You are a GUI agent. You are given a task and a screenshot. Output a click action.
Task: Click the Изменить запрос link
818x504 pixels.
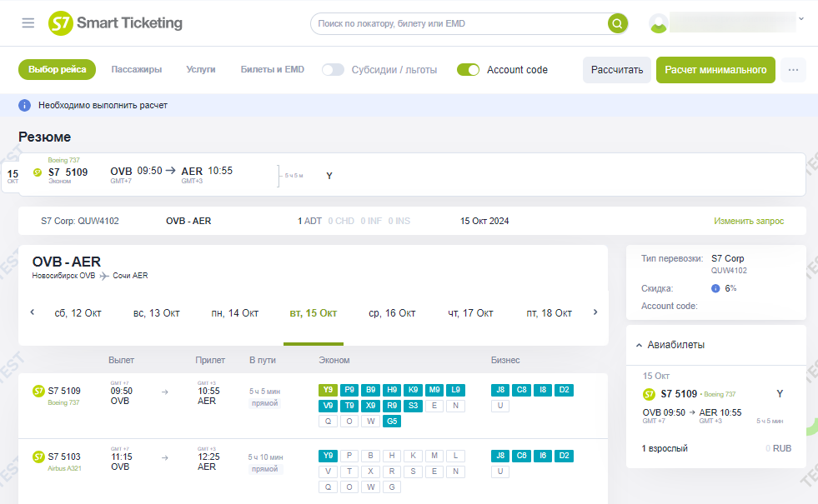(x=749, y=221)
